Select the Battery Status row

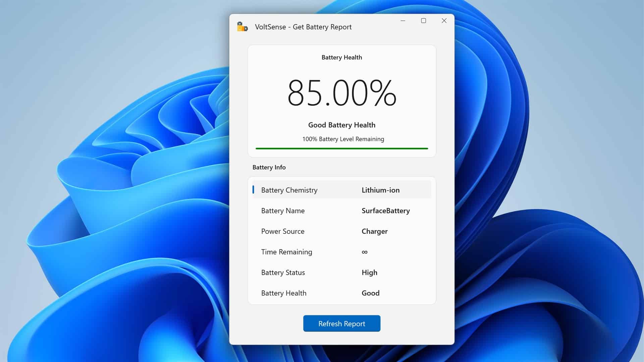[341, 273]
